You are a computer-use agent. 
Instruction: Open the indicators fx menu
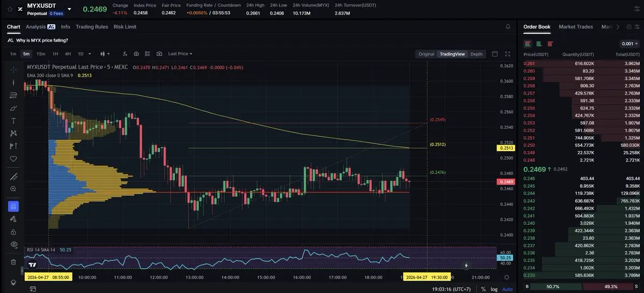(x=125, y=54)
